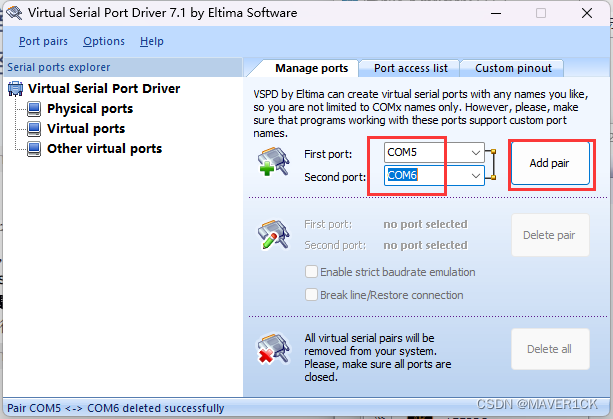
Task: Select Physical ports in the tree
Action: pyautogui.click(x=90, y=109)
